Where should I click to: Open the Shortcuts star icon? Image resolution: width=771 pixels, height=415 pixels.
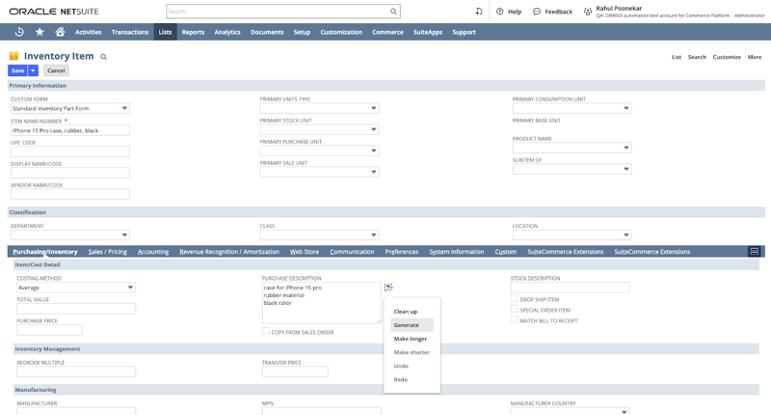tap(40, 32)
